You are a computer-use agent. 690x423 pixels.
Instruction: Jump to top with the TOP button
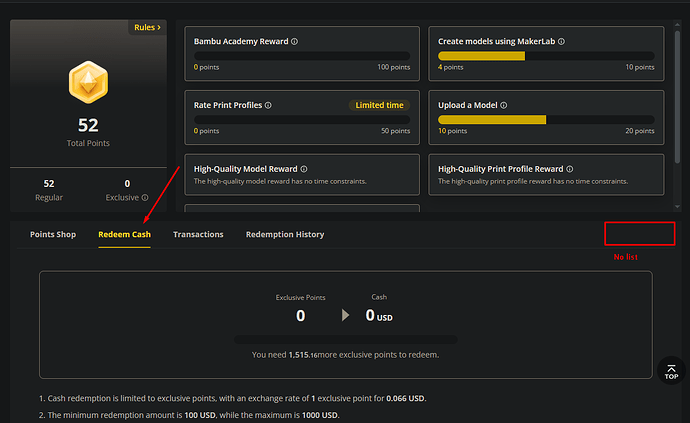(x=671, y=371)
